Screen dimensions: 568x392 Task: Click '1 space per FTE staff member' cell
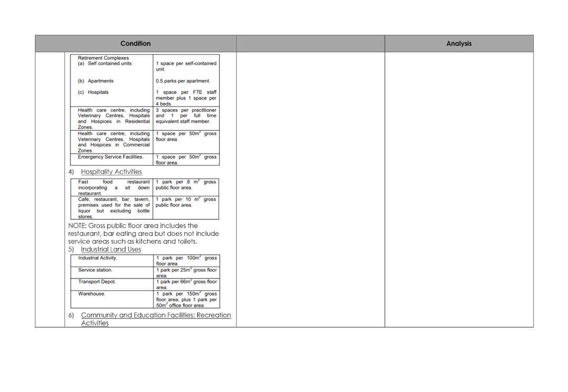point(186,98)
